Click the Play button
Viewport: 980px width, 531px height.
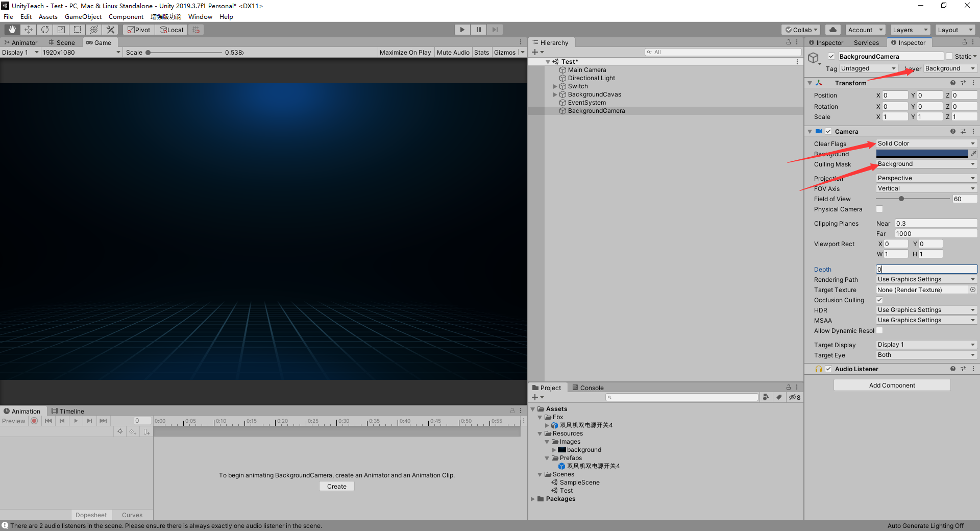pos(462,30)
